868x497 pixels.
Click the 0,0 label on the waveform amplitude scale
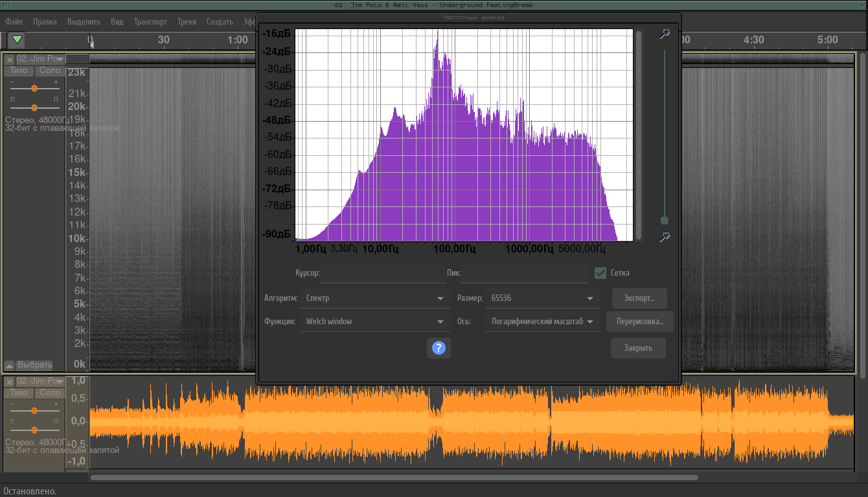point(78,421)
